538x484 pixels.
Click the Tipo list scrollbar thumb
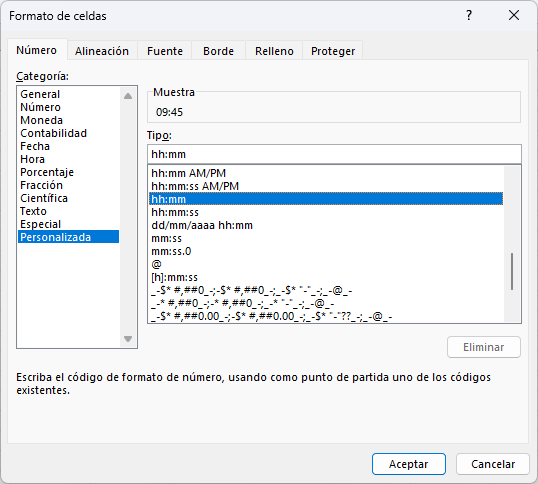coord(512,272)
